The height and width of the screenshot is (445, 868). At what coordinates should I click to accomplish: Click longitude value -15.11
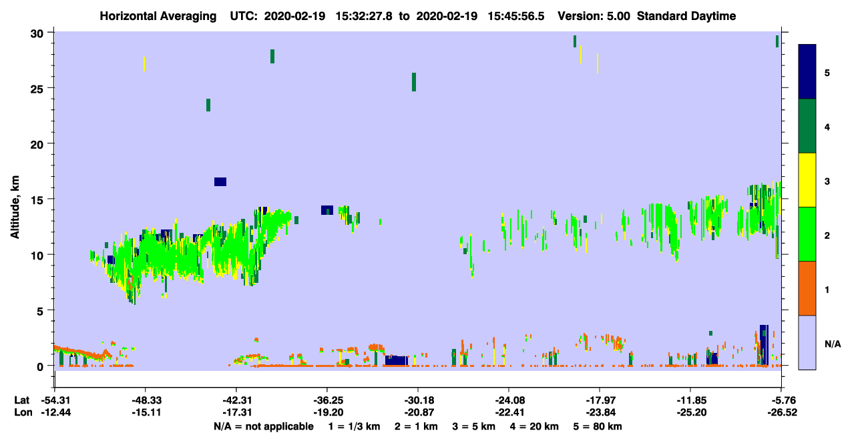coord(145,413)
